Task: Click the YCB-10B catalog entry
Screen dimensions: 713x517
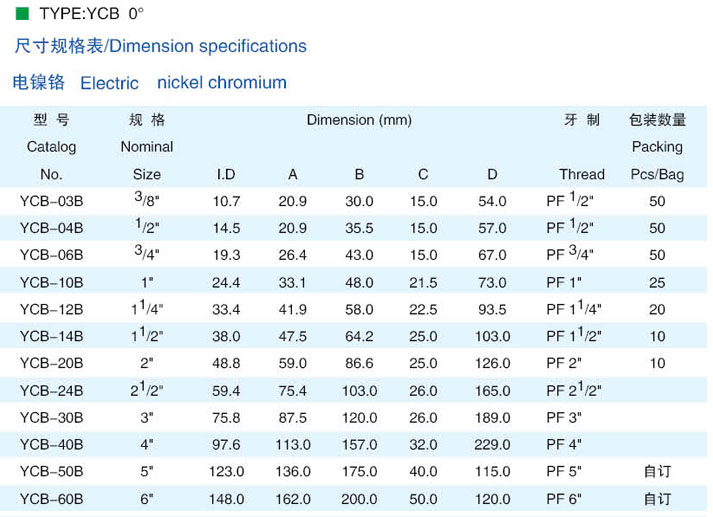Action: point(51,282)
